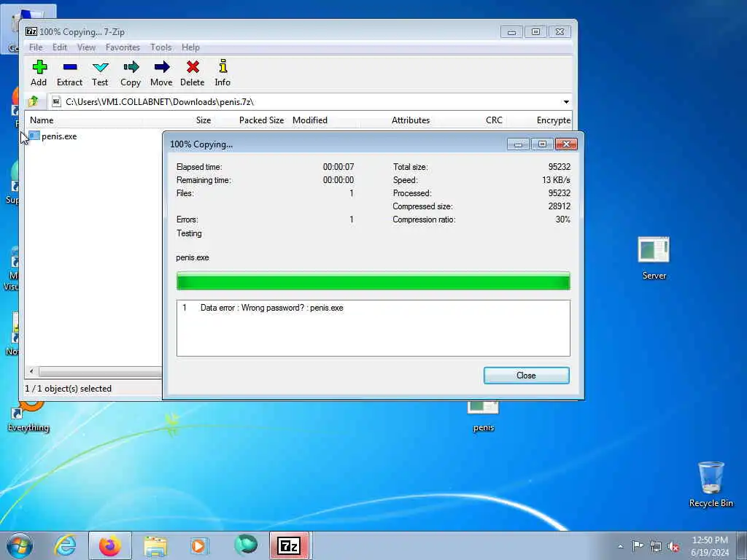Open the Action Center flag icon

point(638,545)
